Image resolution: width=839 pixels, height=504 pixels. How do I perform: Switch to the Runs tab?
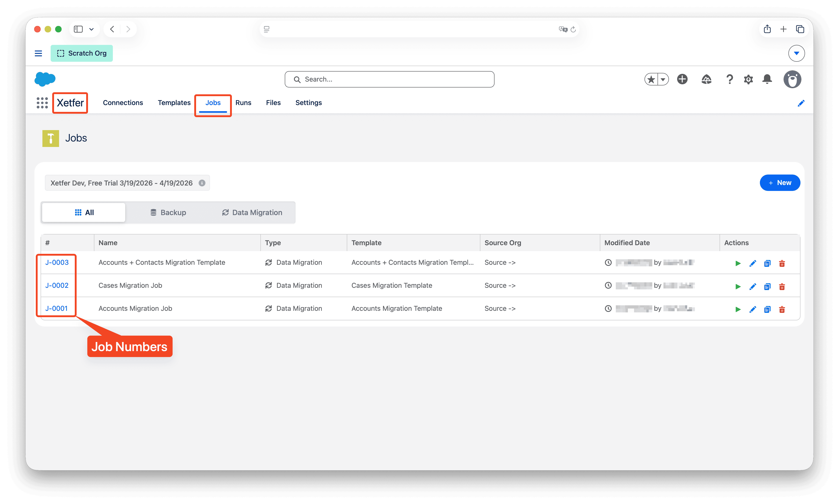point(243,103)
